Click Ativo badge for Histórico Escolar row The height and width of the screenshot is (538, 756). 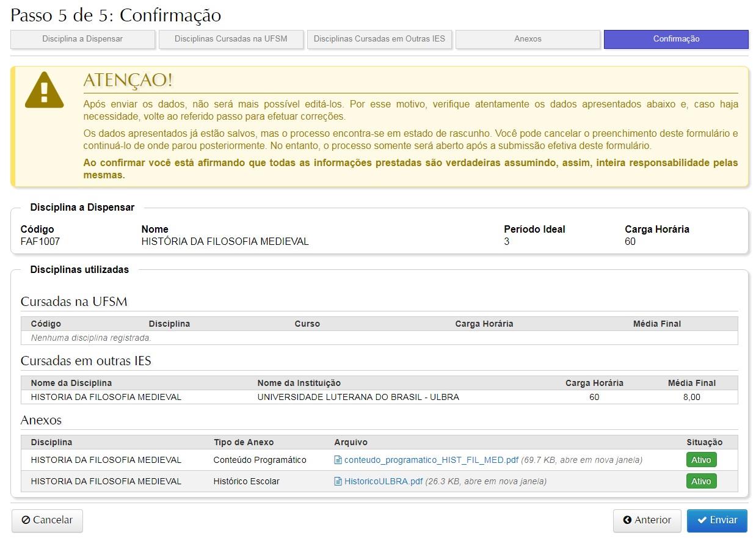click(701, 481)
